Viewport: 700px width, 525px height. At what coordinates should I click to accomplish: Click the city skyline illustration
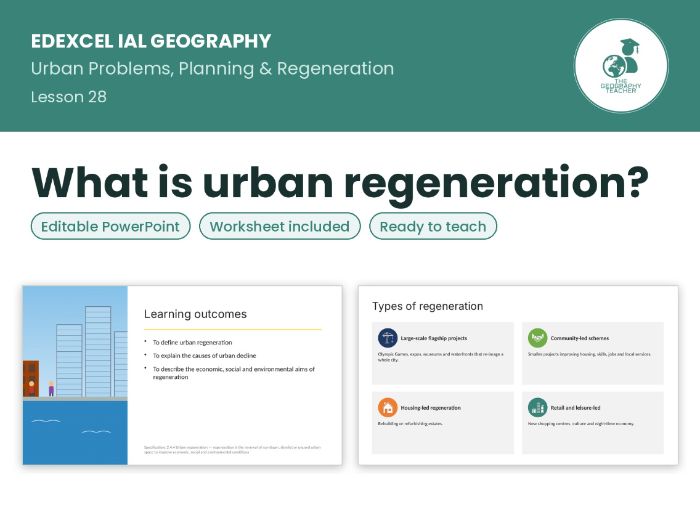pyautogui.click(x=75, y=375)
